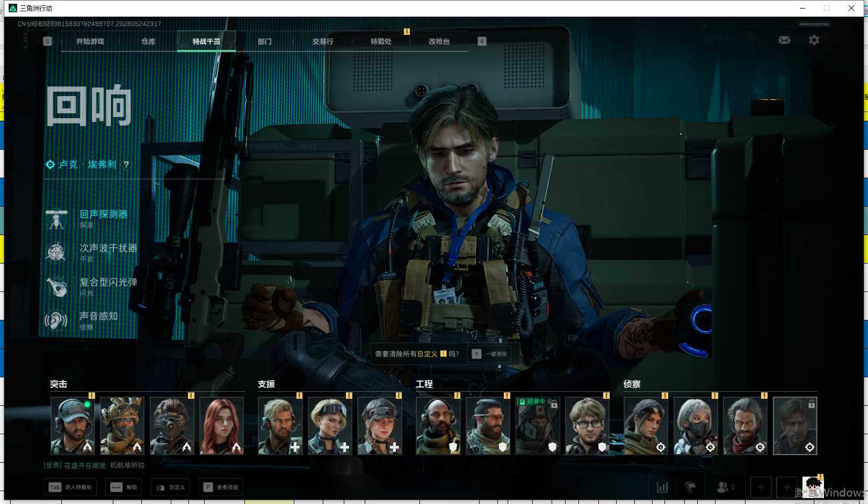
Task: Click the 复合型闪光弹 skill name
Action: (108, 282)
